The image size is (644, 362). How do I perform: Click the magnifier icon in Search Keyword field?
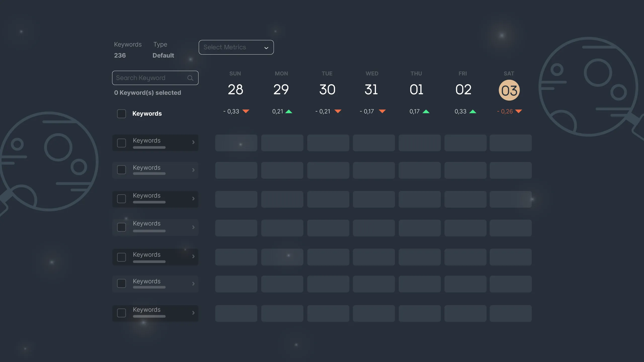pyautogui.click(x=190, y=78)
